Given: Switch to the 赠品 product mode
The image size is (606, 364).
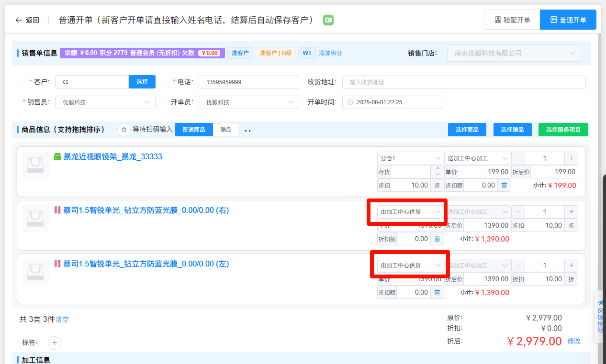Looking at the screenshot, I should pyautogui.click(x=226, y=130).
